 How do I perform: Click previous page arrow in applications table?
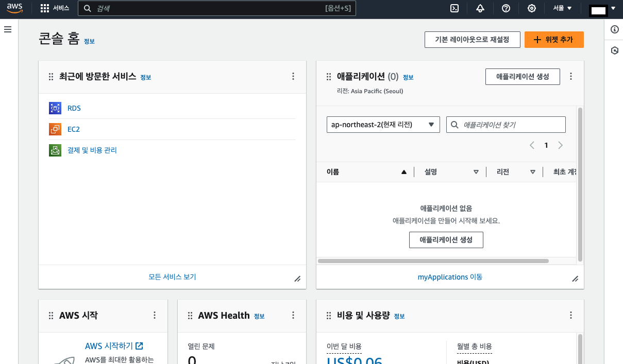(532, 145)
